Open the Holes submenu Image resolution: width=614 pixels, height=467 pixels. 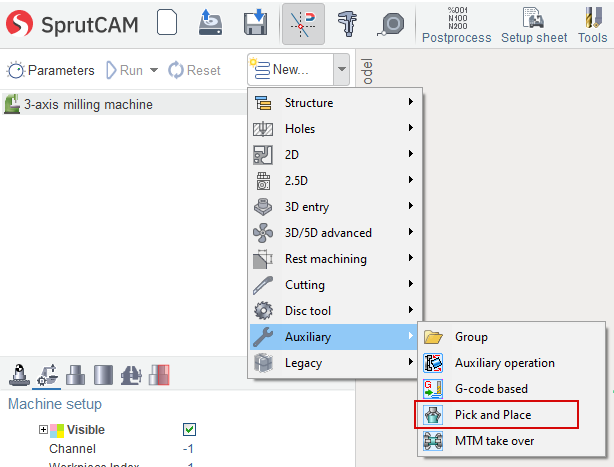click(x=335, y=128)
